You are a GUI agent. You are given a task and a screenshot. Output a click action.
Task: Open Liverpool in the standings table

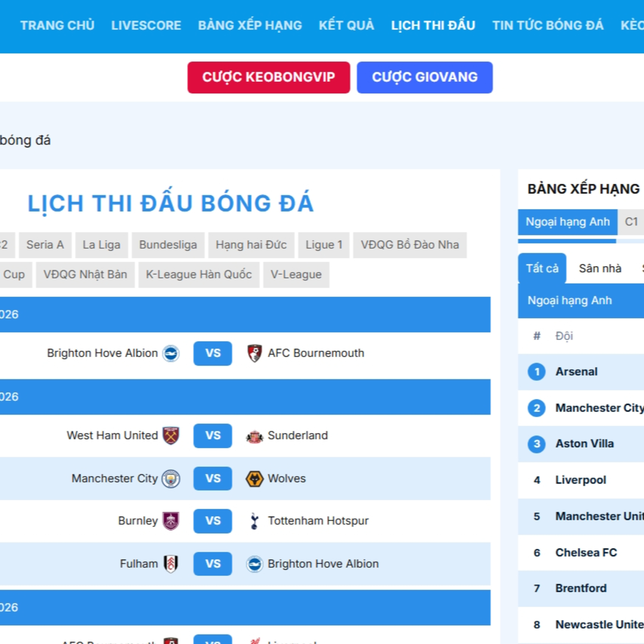click(x=580, y=480)
